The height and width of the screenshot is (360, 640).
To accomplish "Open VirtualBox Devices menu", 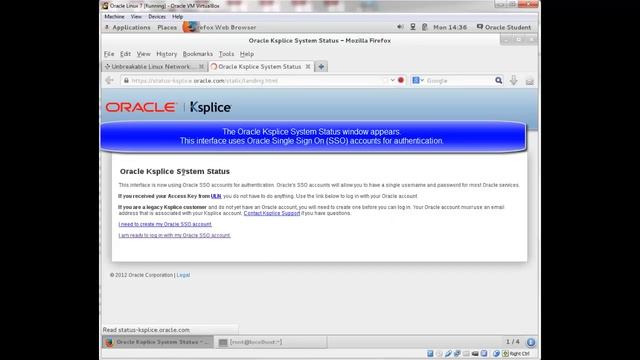I will 157,17.
